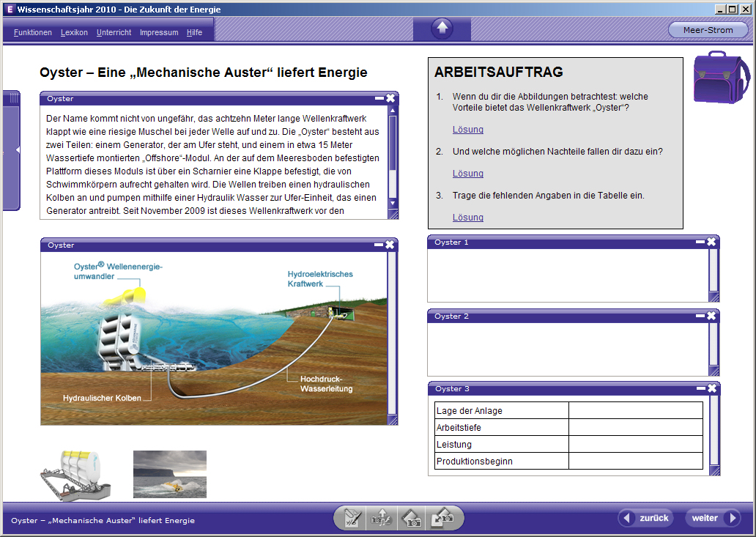Click the empty Arbeitstiefe value cell
Image resolution: width=756 pixels, height=537 pixels.
(x=635, y=427)
